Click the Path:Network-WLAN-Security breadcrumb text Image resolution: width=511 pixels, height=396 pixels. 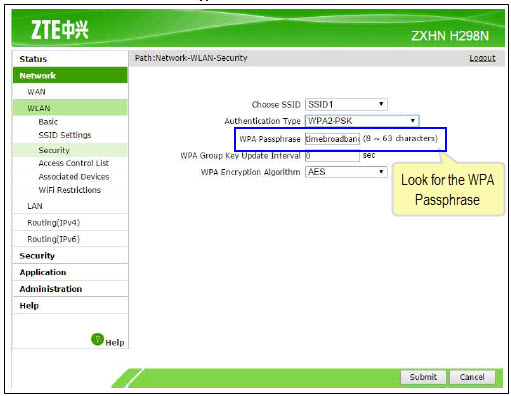(191, 58)
